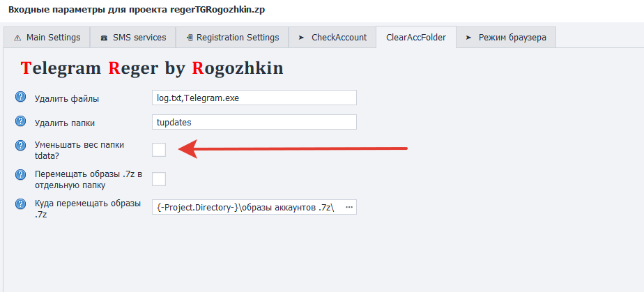The image size is (644, 292).
Task: Click help icon next to Удалить папки
Action: coord(20,121)
